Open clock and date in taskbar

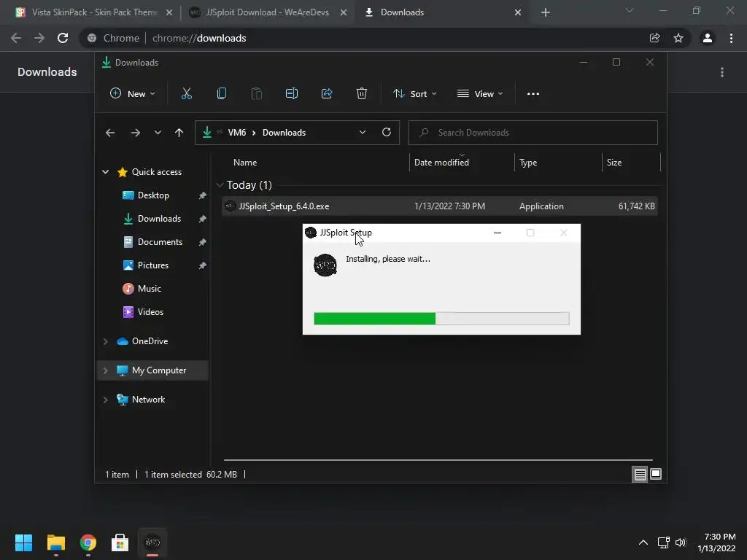point(716,542)
